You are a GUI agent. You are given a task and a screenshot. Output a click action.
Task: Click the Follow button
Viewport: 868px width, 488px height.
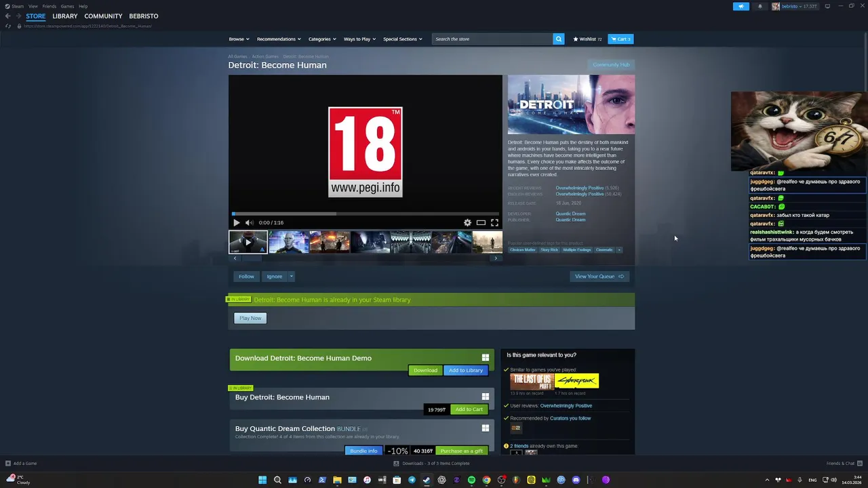[x=246, y=277]
